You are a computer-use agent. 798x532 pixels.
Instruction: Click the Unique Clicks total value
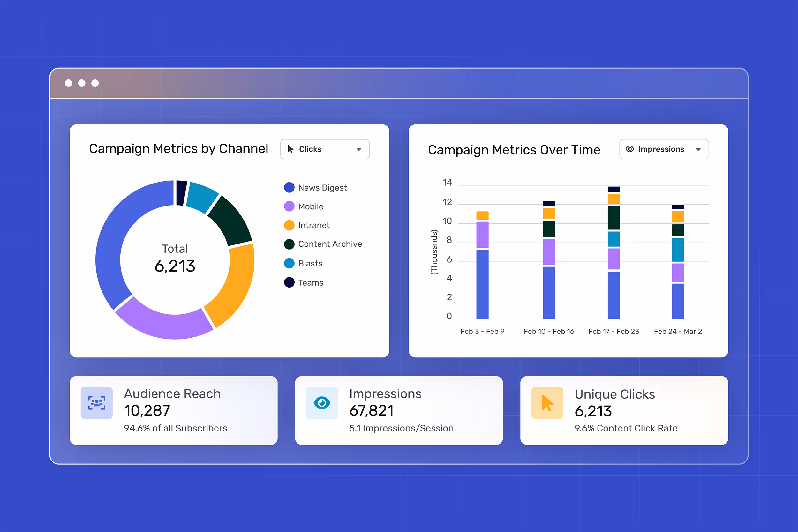pos(593,411)
